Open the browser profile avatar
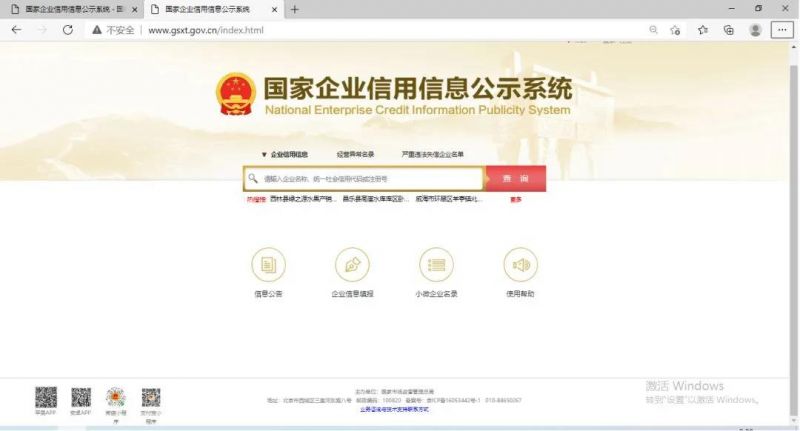Image resolution: width=800 pixels, height=431 pixels. (755, 30)
